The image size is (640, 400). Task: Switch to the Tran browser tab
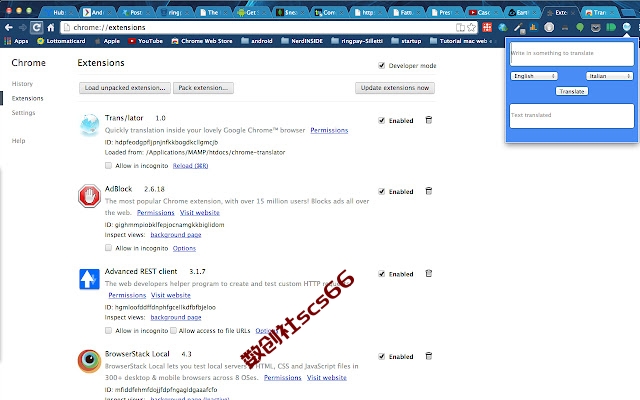[x=599, y=12]
